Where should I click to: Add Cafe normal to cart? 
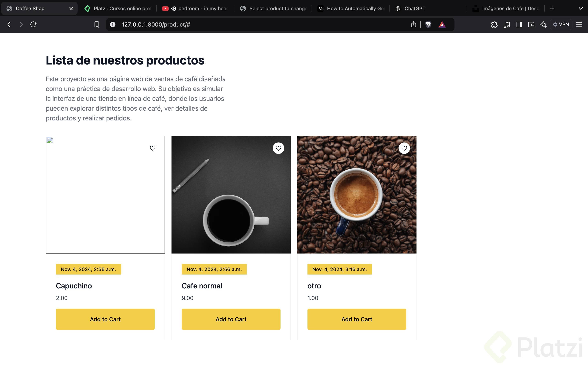coord(231,319)
